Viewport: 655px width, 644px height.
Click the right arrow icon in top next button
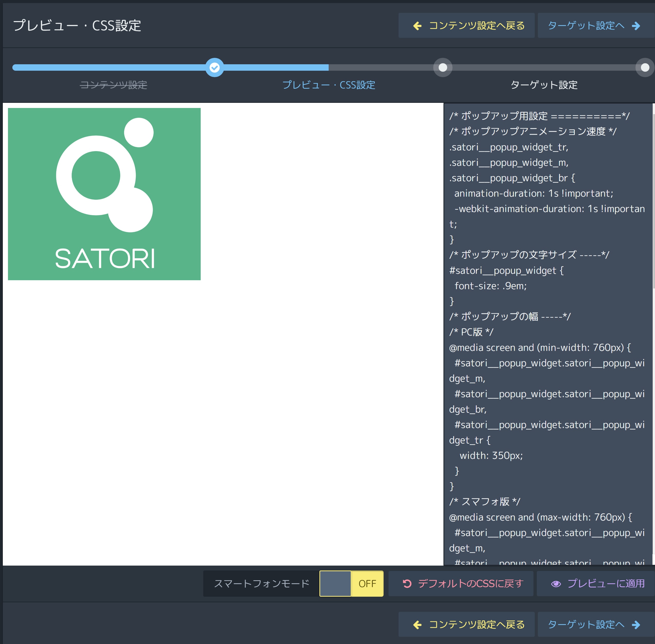coord(636,26)
